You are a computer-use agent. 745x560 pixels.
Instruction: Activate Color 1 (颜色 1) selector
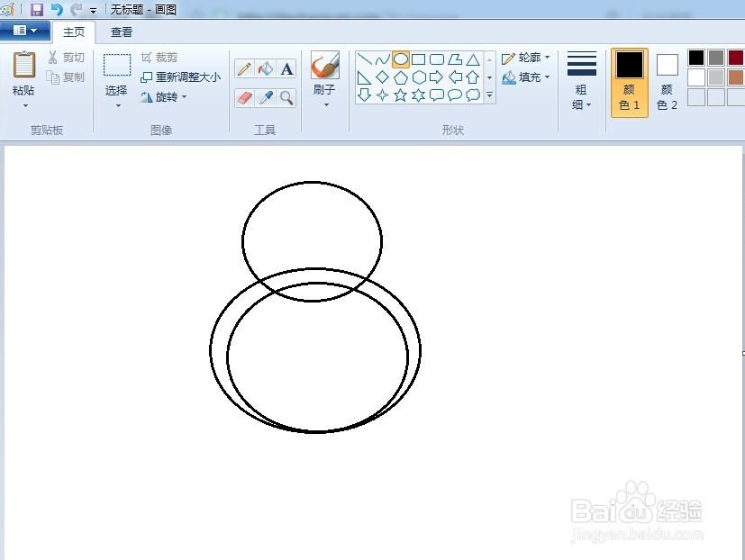pyautogui.click(x=630, y=82)
